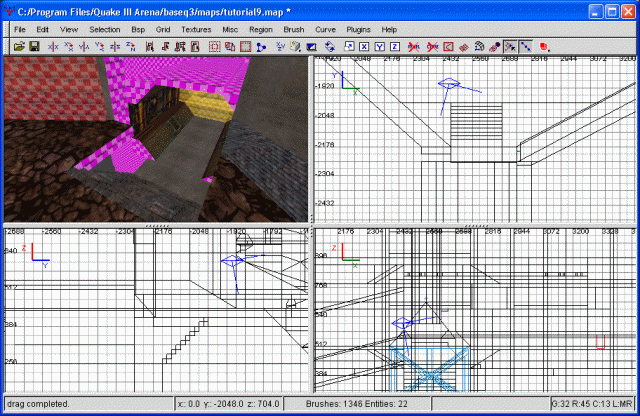Click the camera icon in YZ side view
The height and width of the screenshot is (416, 640).
[232, 260]
